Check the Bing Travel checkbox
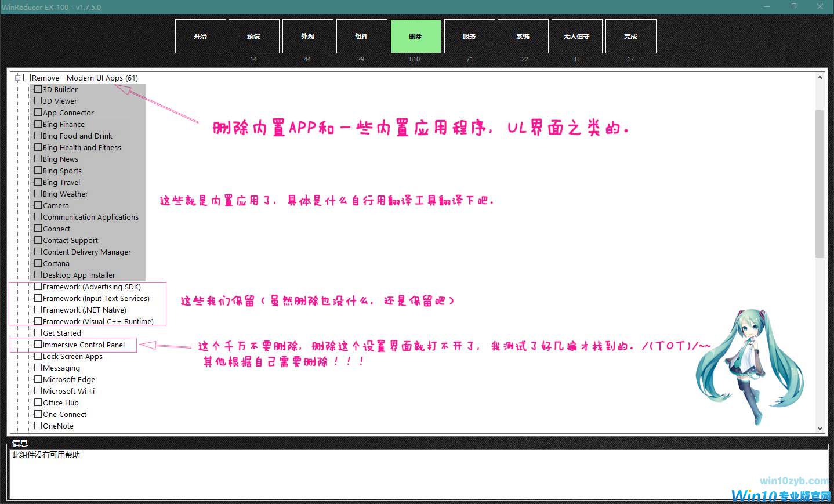834x504 pixels. 38,182
